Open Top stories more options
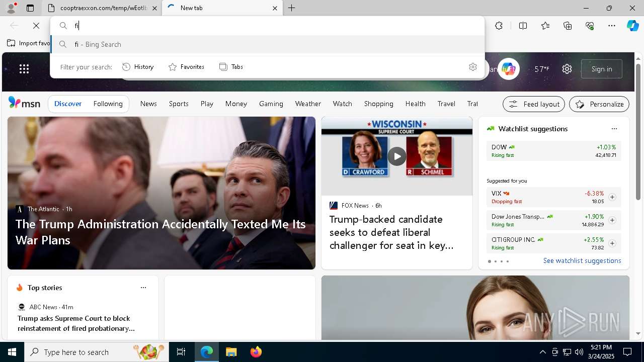 point(143,288)
